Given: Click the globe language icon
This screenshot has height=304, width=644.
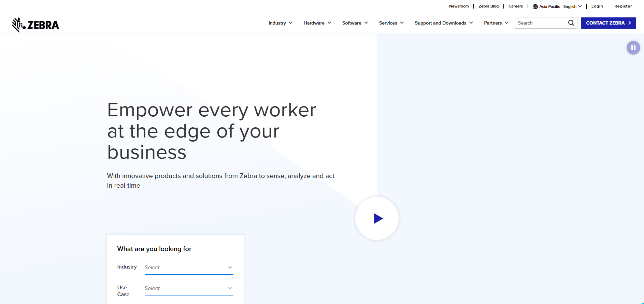Looking at the screenshot, I should point(535,6).
